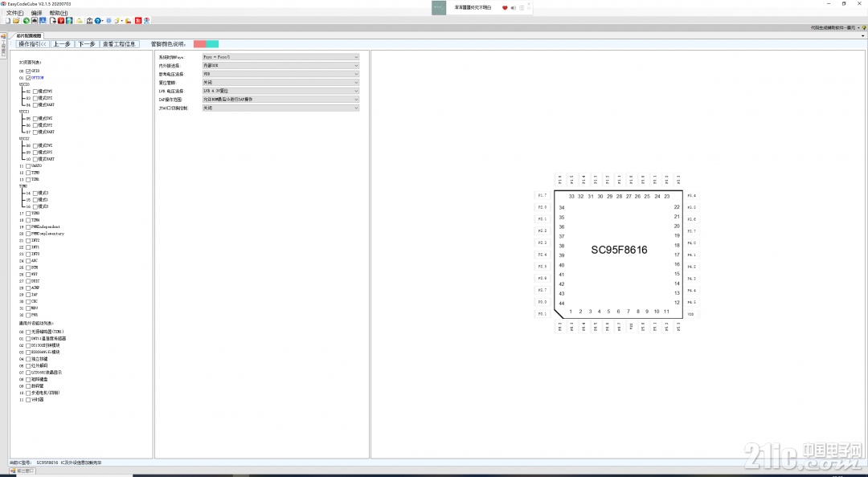Uncheck the GPIO resource checkbox

[x=28, y=71]
